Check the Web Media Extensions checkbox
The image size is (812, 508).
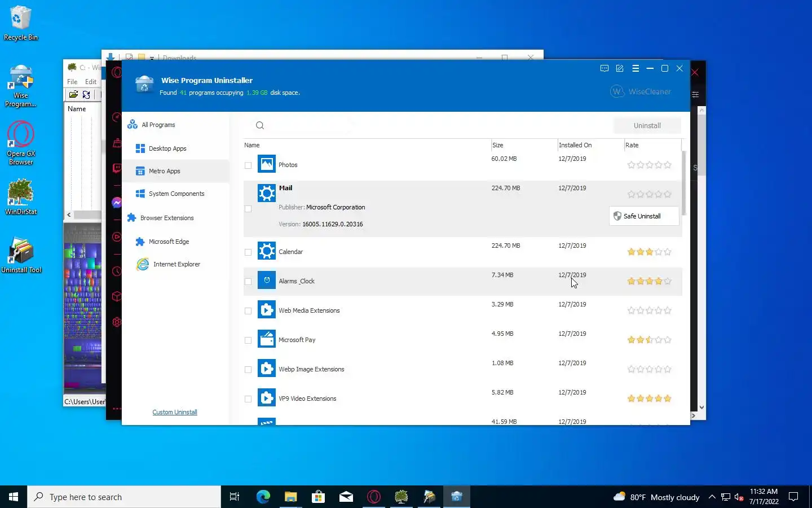pyautogui.click(x=248, y=311)
